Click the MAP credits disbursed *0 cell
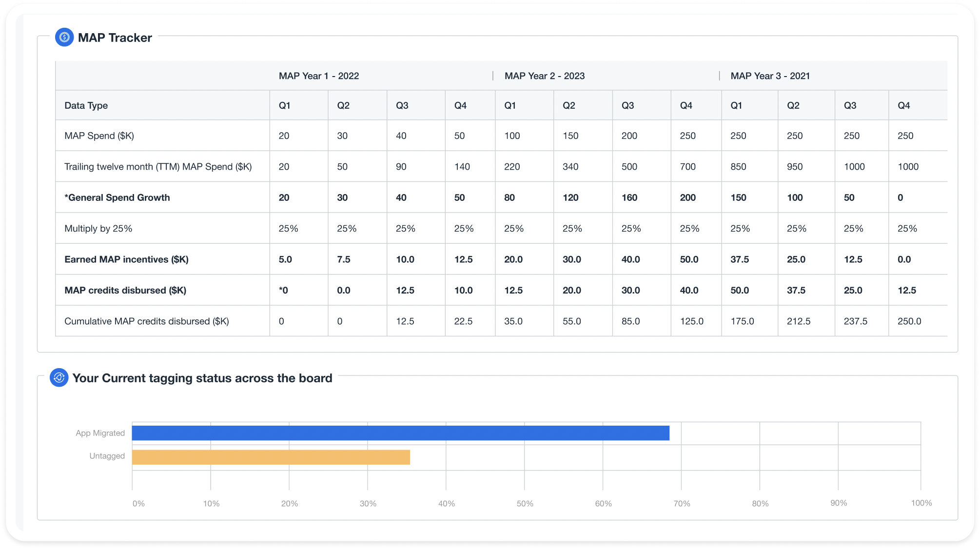 pyautogui.click(x=283, y=291)
